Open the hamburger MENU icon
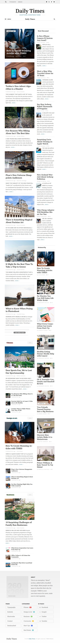The width and height of the screenshot is (60, 644). point(6,19)
